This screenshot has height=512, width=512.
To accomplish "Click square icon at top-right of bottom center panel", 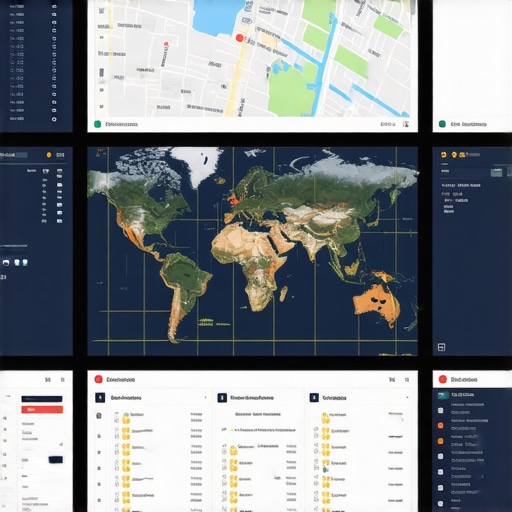I will tap(407, 380).
